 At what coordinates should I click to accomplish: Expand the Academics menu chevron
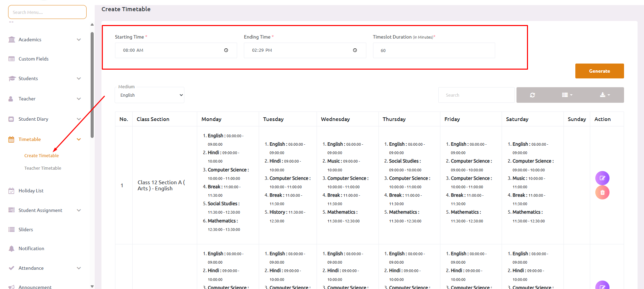[79, 40]
